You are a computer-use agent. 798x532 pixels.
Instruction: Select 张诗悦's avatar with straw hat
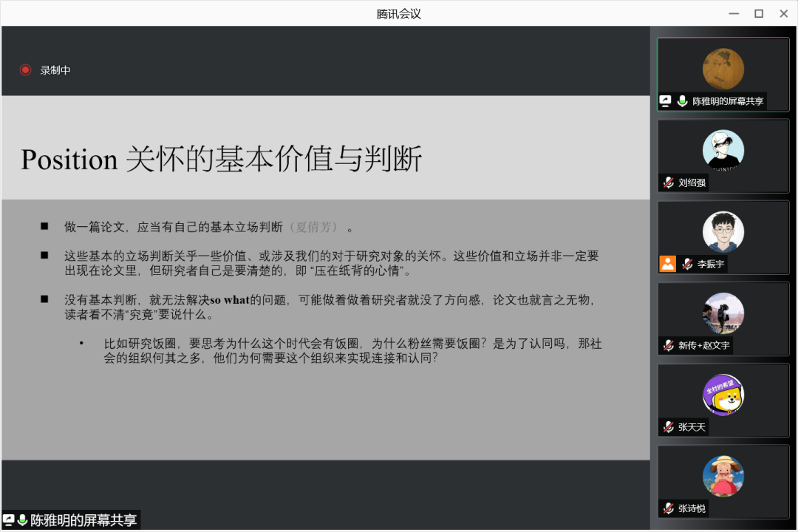coord(723,476)
